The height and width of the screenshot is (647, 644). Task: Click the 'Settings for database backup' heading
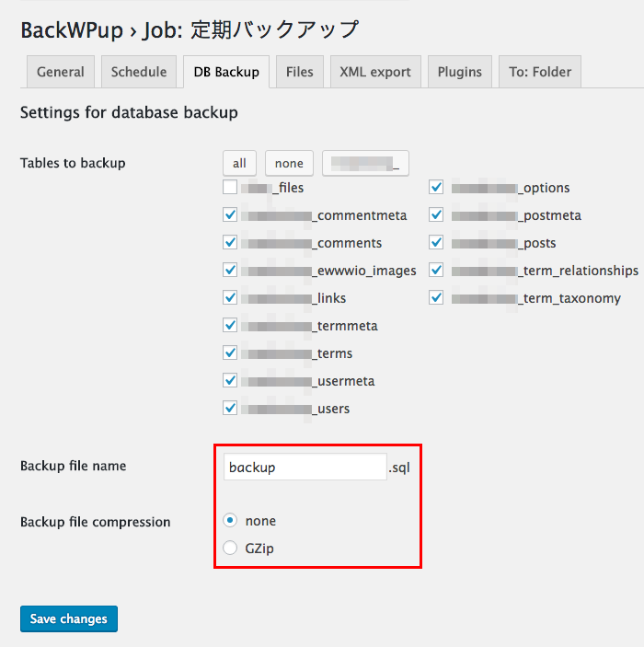click(x=129, y=112)
